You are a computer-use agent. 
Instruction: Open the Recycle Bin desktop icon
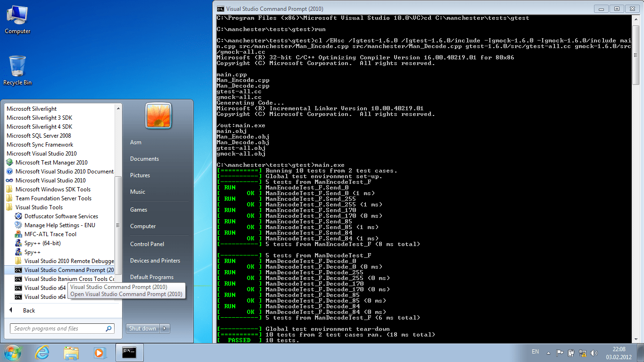click(17, 71)
